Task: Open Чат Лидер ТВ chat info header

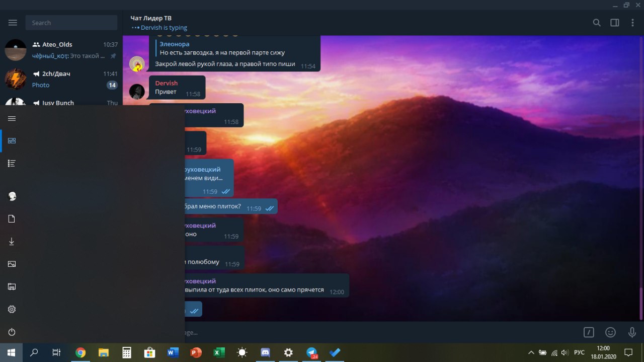Action: tap(158, 23)
